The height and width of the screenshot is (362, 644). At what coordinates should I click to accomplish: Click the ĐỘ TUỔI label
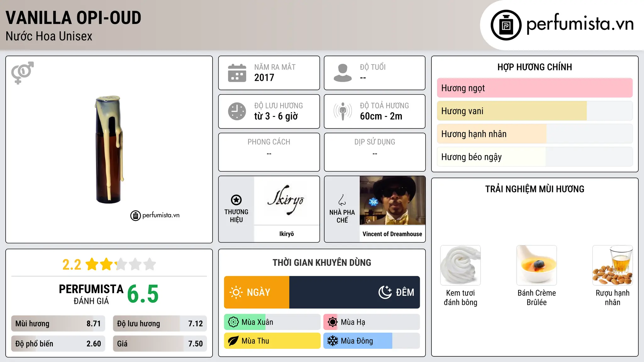[373, 67]
